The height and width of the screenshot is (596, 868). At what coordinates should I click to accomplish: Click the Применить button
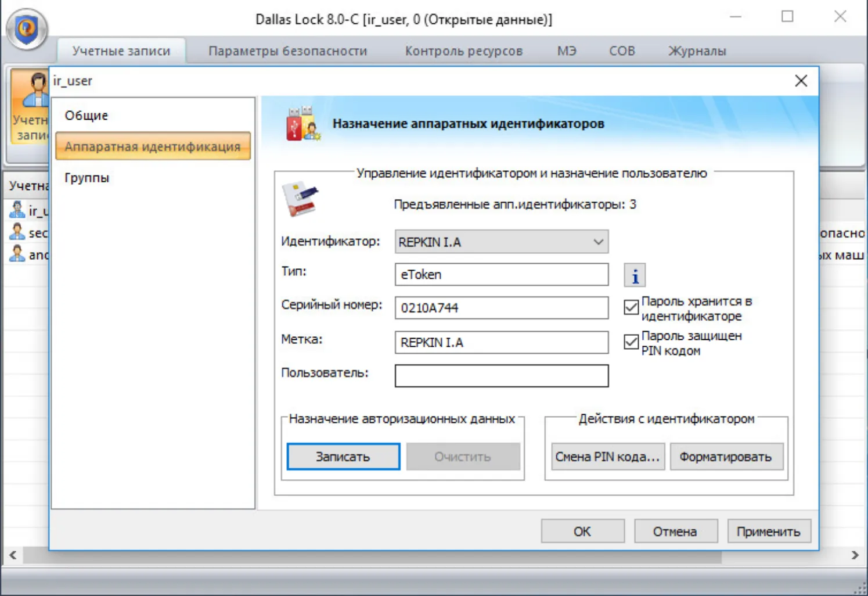tap(769, 531)
